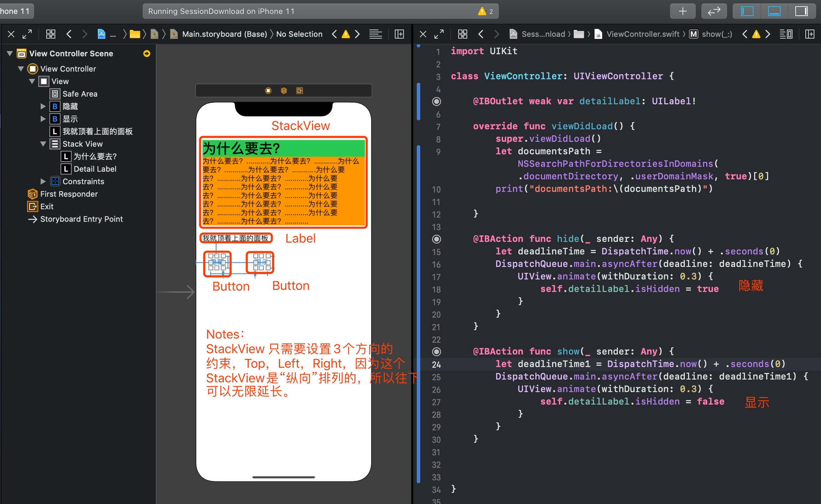The height and width of the screenshot is (504, 821).
Task: Toggle the bottom Debug area panel
Action: tap(774, 11)
